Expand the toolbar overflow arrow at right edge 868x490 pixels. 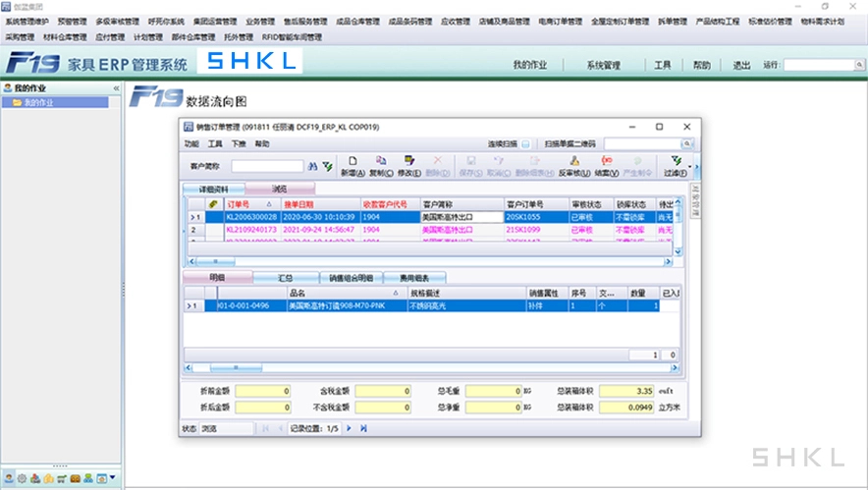tap(697, 167)
